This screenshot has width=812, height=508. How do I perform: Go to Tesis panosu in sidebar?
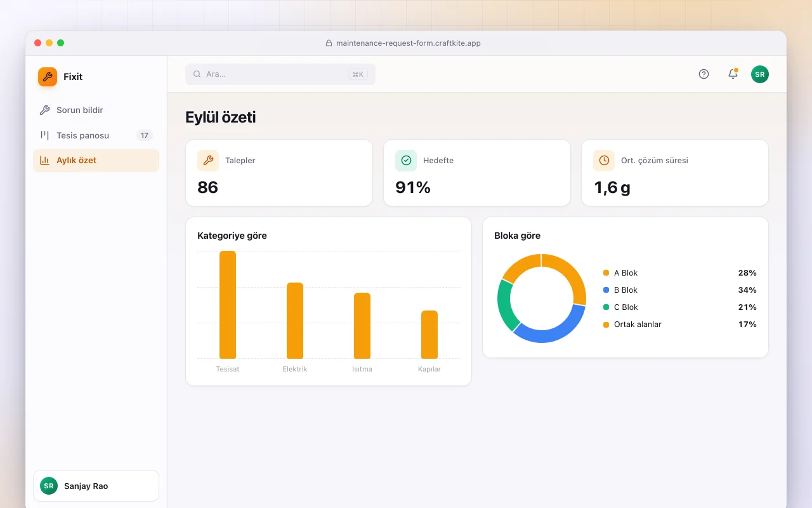(x=96, y=135)
